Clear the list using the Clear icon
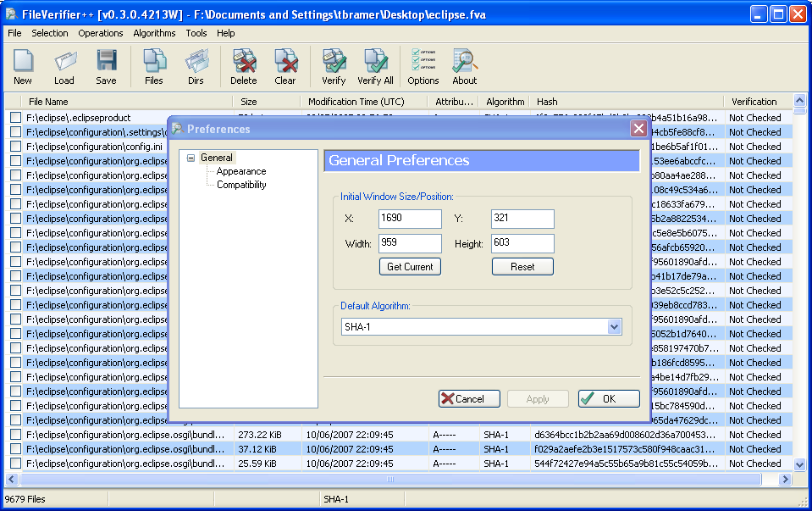The width and height of the screenshot is (812, 511). point(285,66)
